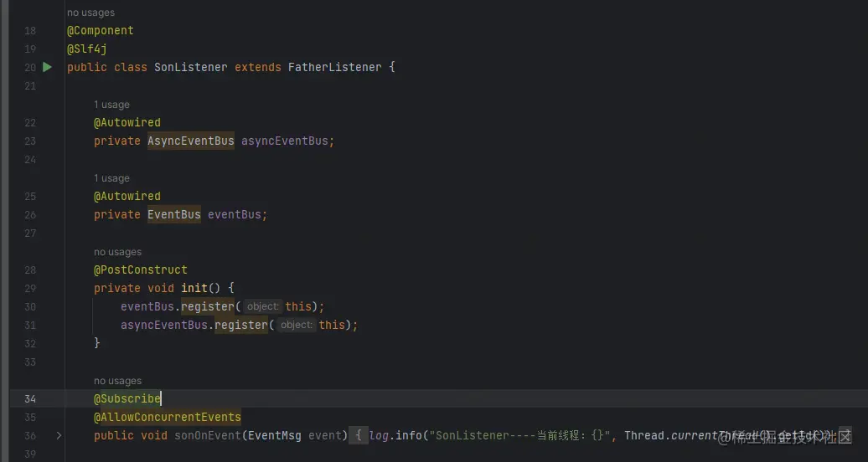Screen dimensions: 868x462
Task: Expand the folded sonOnEvent method using gutter arrow
Action: (x=59, y=435)
